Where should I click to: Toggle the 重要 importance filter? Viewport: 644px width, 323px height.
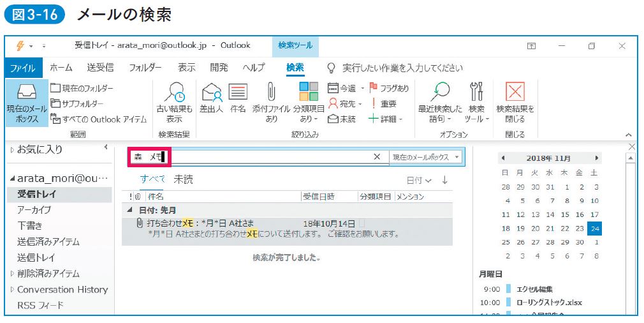383,104
